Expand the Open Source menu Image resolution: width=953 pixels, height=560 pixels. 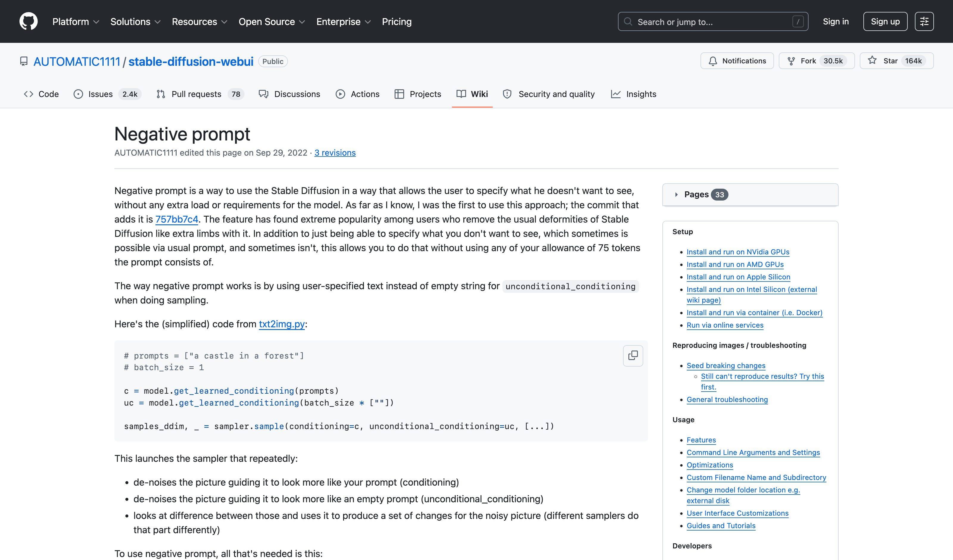(x=272, y=21)
